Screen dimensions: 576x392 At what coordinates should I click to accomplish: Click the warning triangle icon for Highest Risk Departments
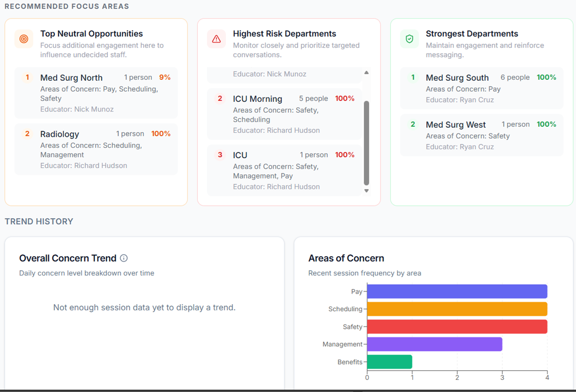click(216, 39)
